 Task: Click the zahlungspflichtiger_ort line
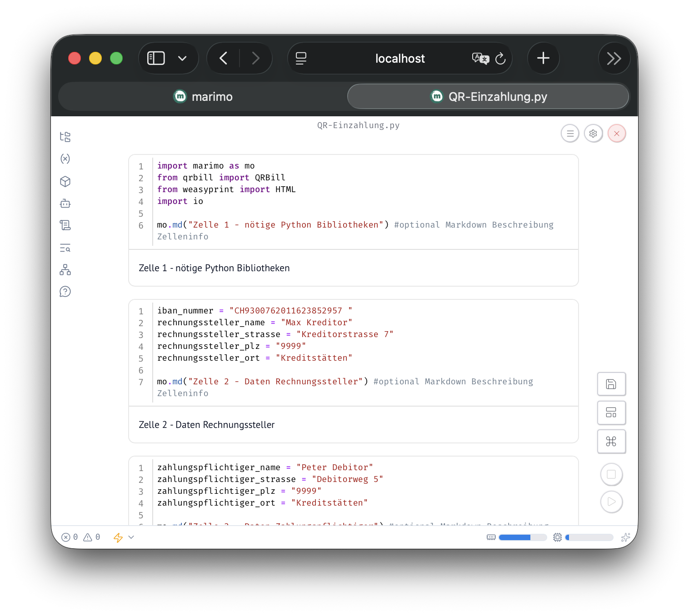[x=262, y=503]
